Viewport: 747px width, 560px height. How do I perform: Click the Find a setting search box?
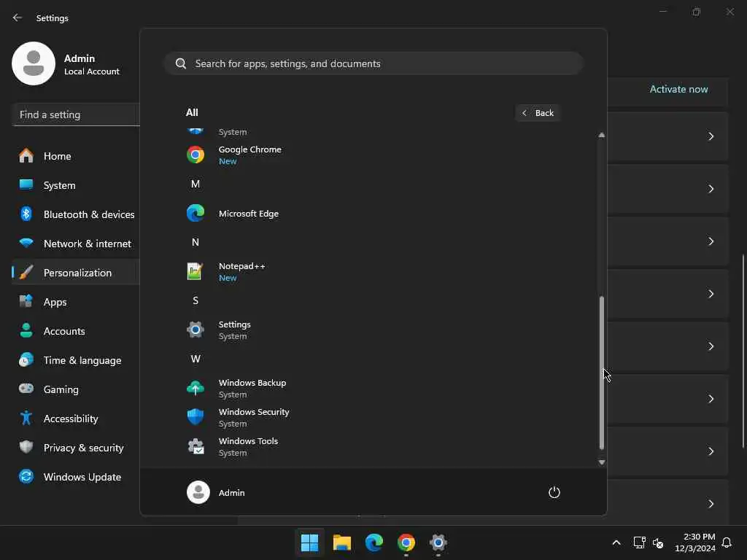point(76,114)
